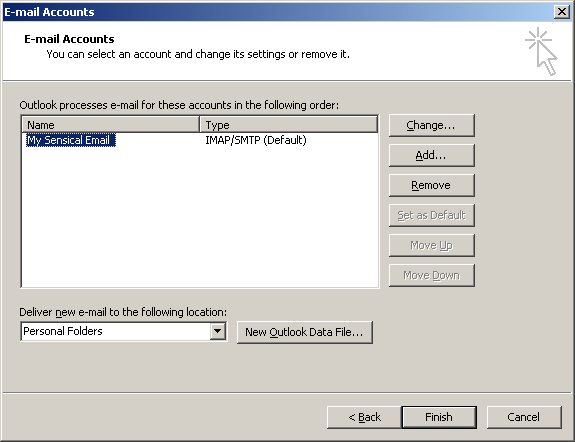Click empty area of the accounts list
Screen dimensions: 575x442
click(x=200, y=216)
